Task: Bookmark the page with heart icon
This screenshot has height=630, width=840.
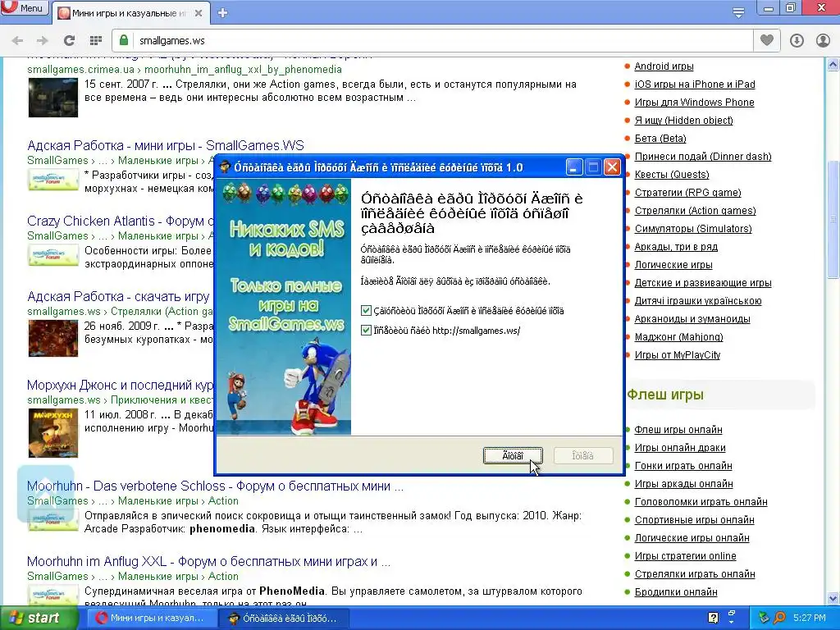Action: point(767,40)
